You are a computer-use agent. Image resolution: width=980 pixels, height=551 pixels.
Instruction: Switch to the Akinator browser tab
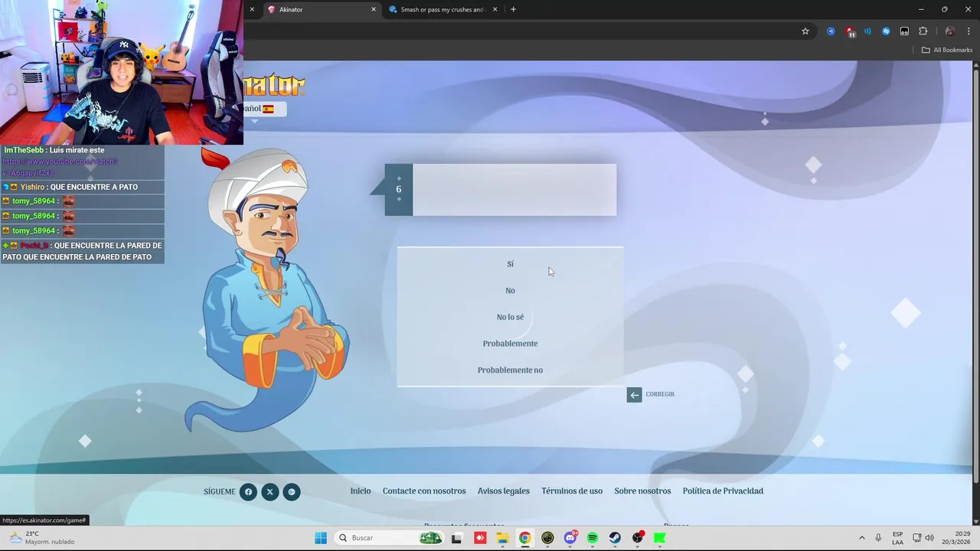(x=320, y=9)
